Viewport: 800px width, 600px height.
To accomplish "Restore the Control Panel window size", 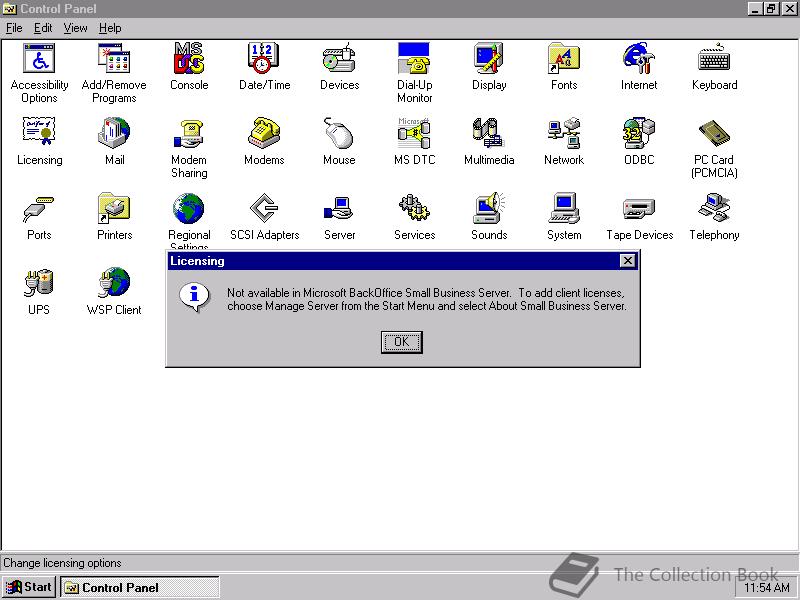I will point(771,9).
